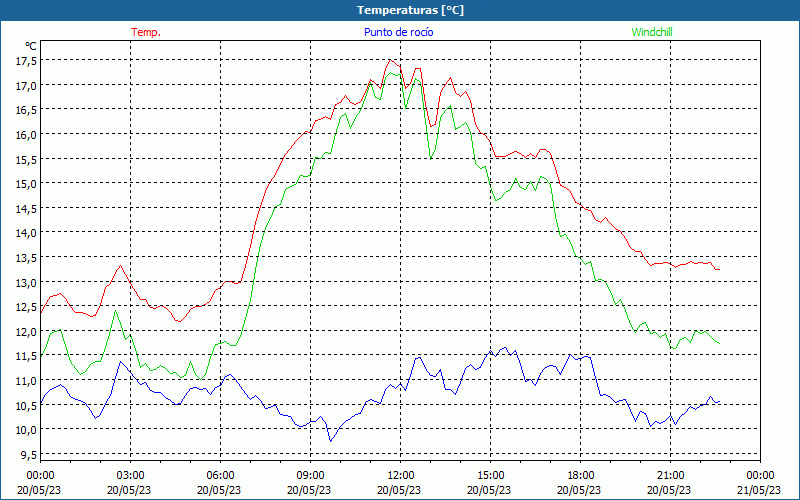Click the 21/05/23 date label
The image size is (800, 500).
760,490
